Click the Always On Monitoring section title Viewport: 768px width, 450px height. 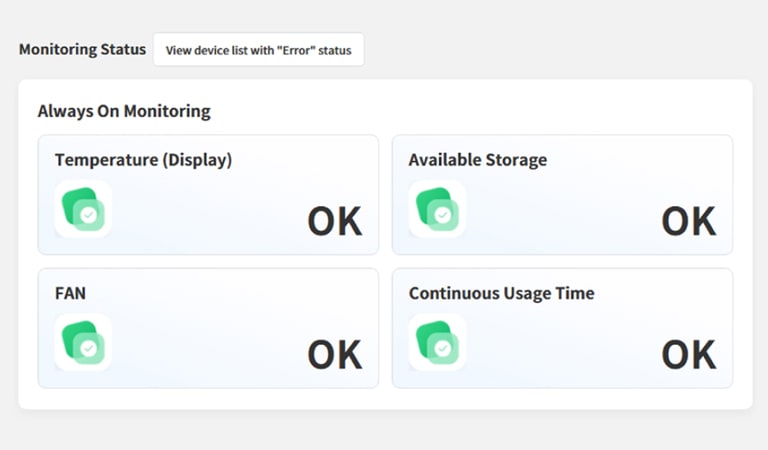point(124,111)
